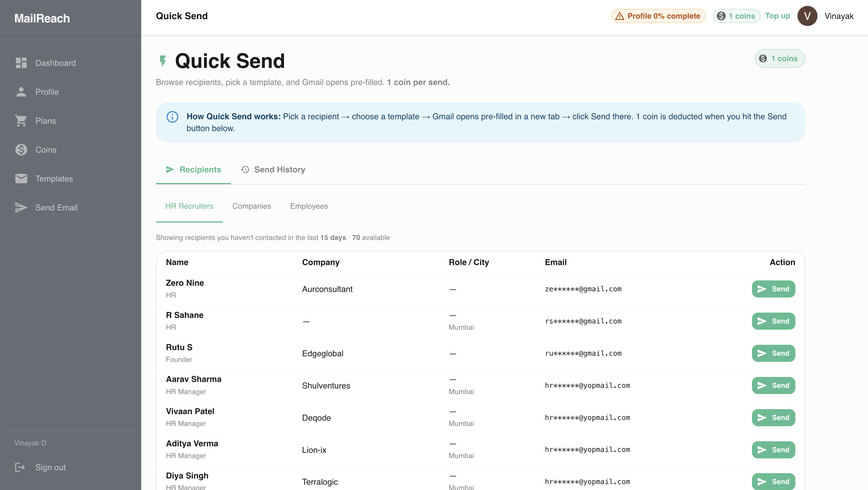
Task: Click the Vinayak username in header
Action: [839, 16]
